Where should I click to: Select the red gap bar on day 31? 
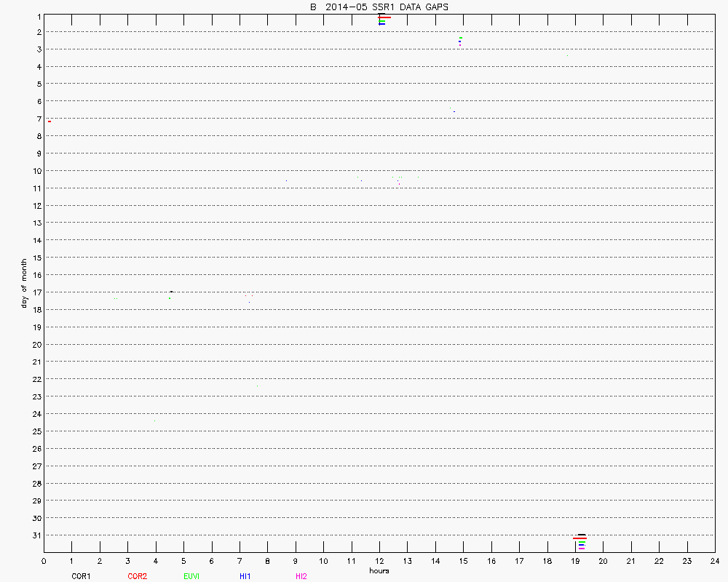point(579,538)
